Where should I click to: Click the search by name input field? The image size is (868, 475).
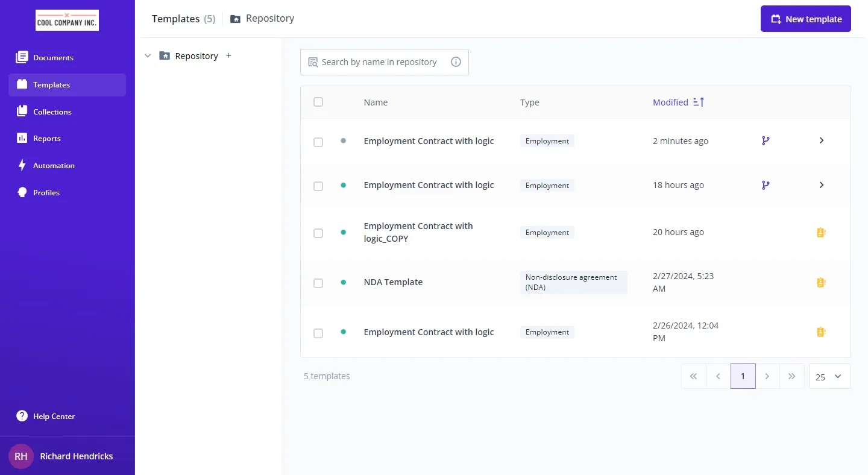379,62
